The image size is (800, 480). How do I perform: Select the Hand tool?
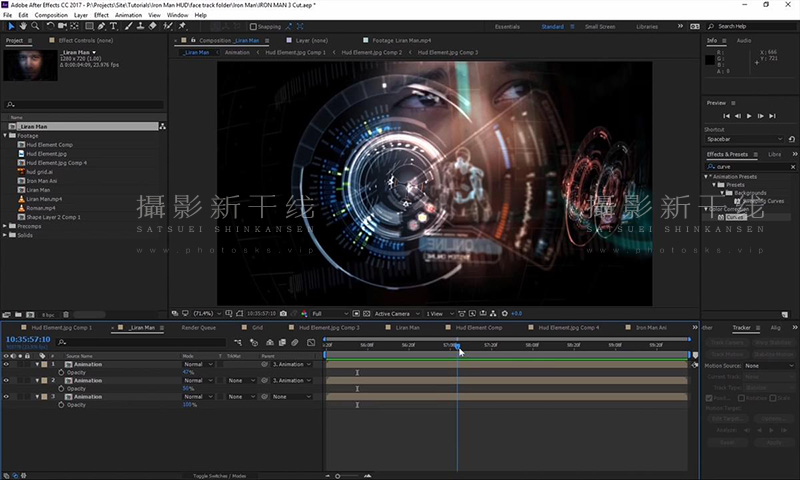pyautogui.click(x=23, y=26)
